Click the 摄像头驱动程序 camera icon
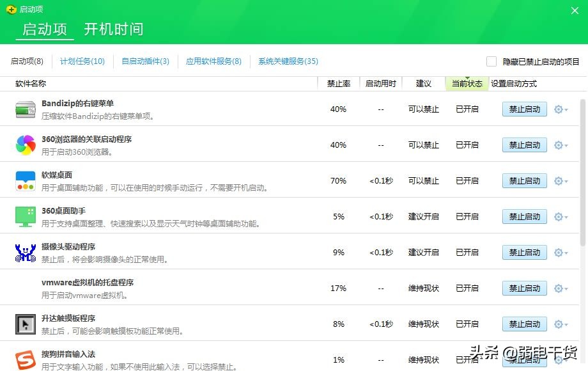This screenshot has width=588, height=371. pyautogui.click(x=24, y=252)
